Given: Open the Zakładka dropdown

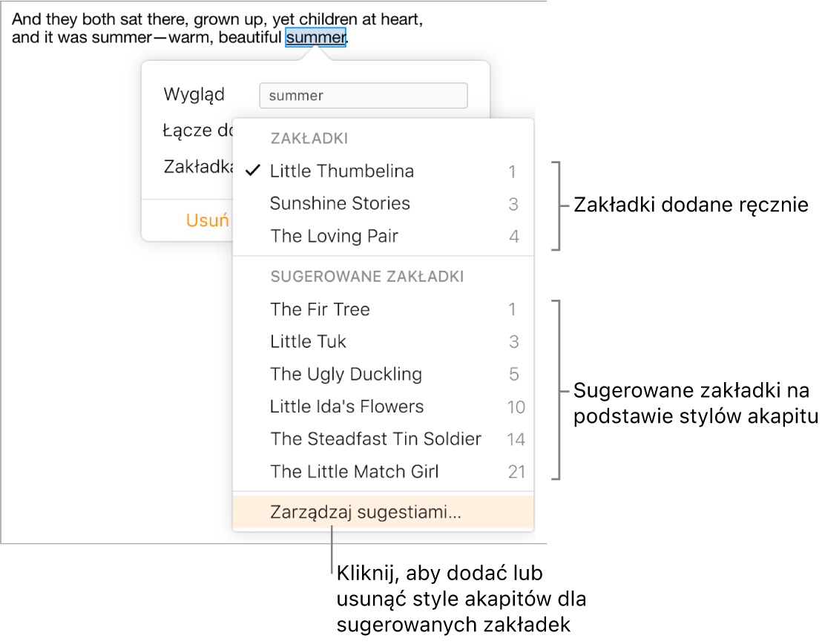Looking at the screenshot, I should pyautogui.click(x=197, y=167).
